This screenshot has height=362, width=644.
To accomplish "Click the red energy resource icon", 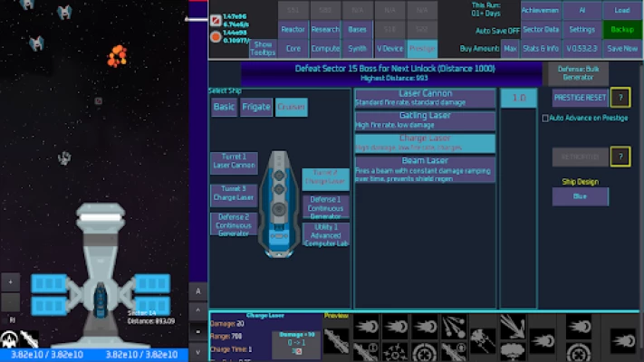I will tap(216, 20).
